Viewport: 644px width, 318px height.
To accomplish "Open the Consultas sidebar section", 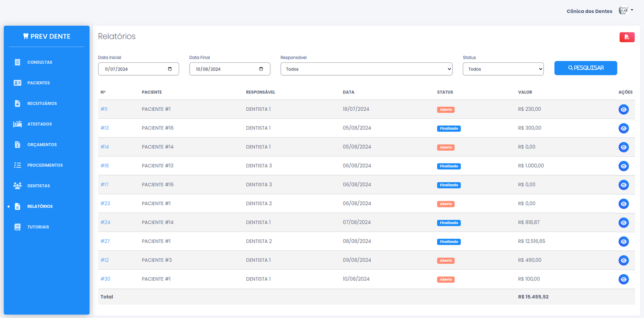I will pos(39,62).
